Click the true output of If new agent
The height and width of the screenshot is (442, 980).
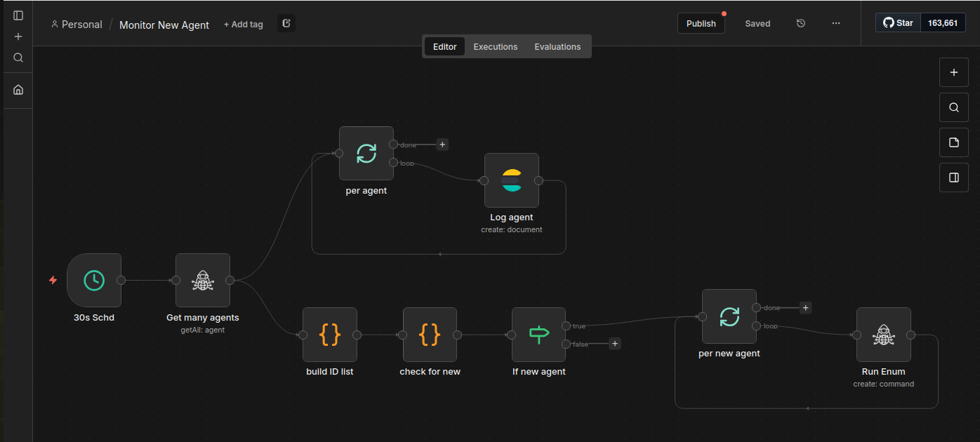coord(566,326)
